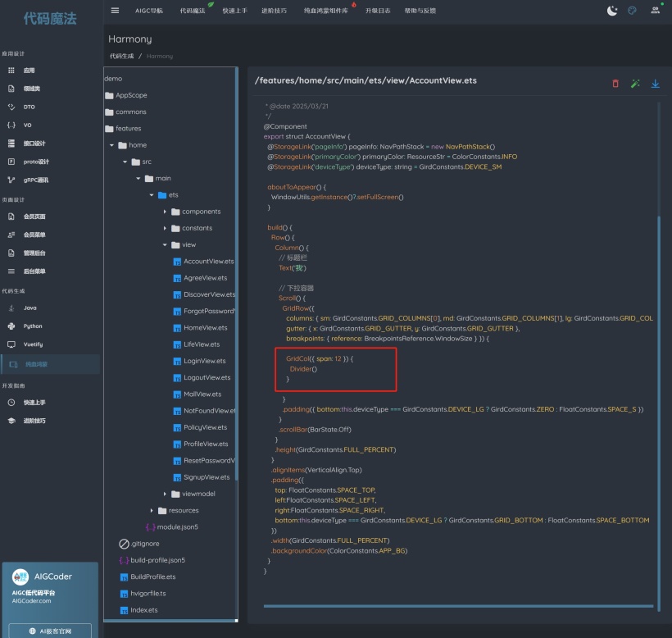672x638 pixels.
Task: Download the AccountView.ets file
Action: pyautogui.click(x=655, y=84)
